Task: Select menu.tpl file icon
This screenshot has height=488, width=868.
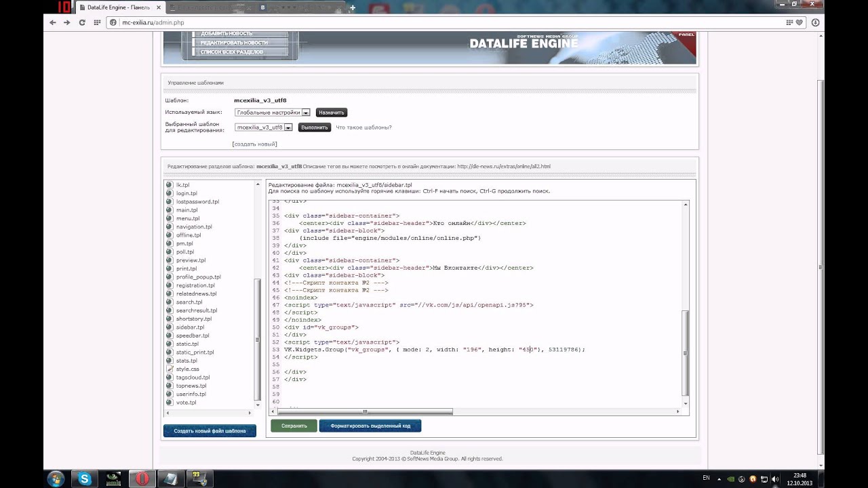Action: pyautogui.click(x=170, y=218)
